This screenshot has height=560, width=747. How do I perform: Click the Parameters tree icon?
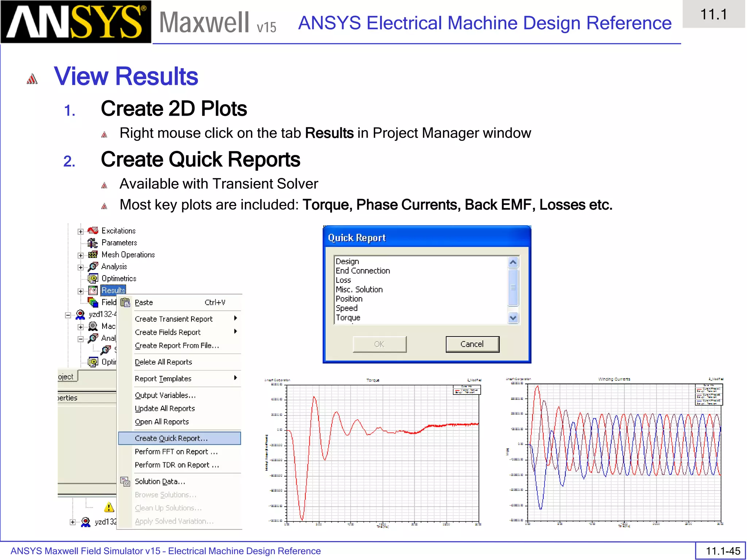[93, 243]
